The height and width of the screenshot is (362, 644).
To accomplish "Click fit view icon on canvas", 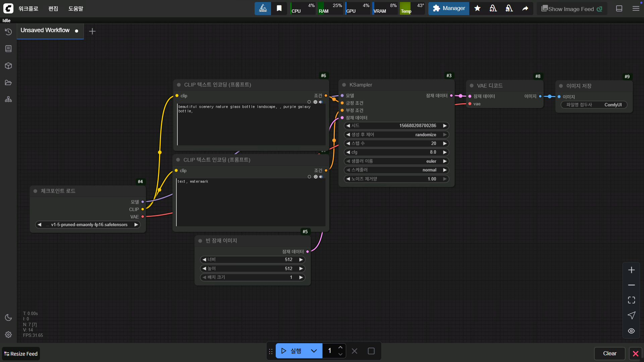I will coord(631,300).
